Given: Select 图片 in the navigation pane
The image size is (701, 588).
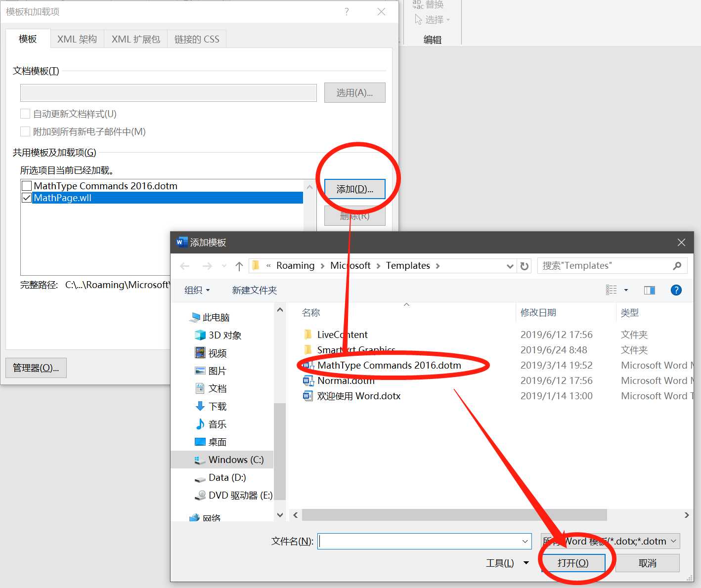Looking at the screenshot, I should (x=211, y=371).
